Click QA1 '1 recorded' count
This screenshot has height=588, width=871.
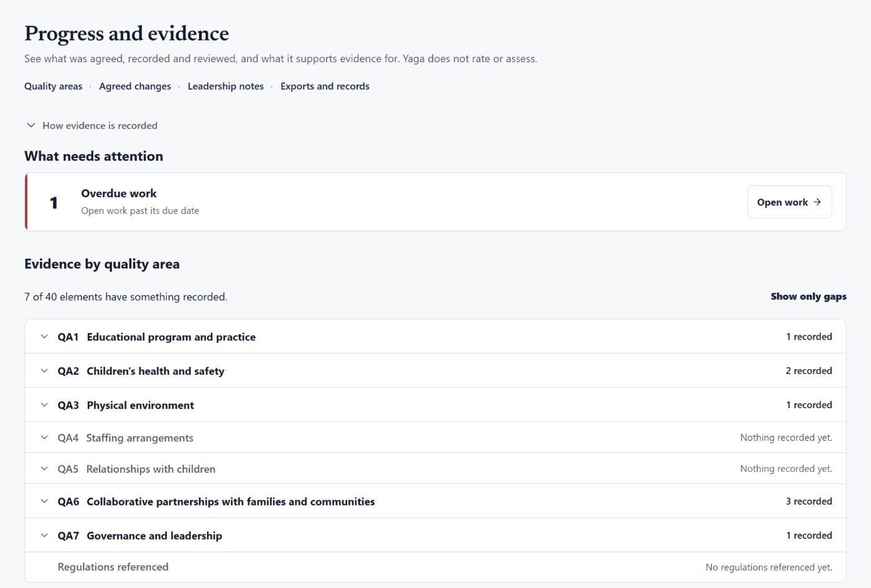click(809, 337)
